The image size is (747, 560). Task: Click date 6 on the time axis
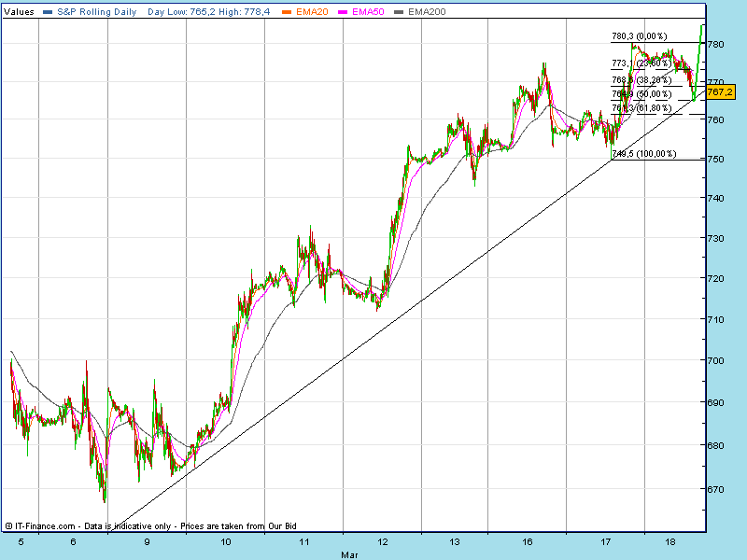point(73,542)
